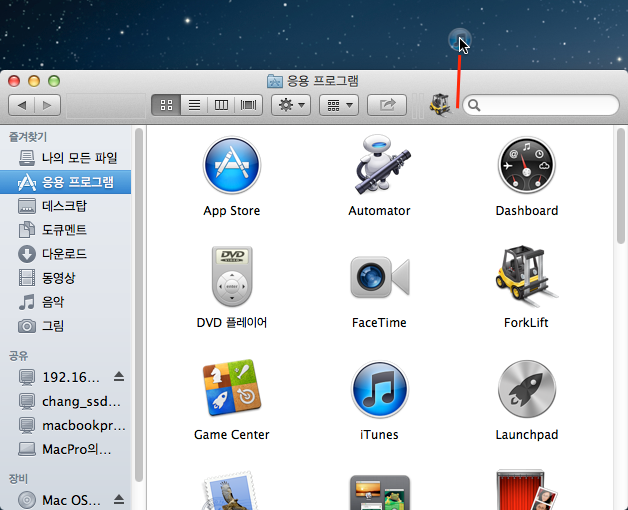Click the FaceTime name label
The width and height of the screenshot is (628, 510).
pyautogui.click(x=379, y=323)
